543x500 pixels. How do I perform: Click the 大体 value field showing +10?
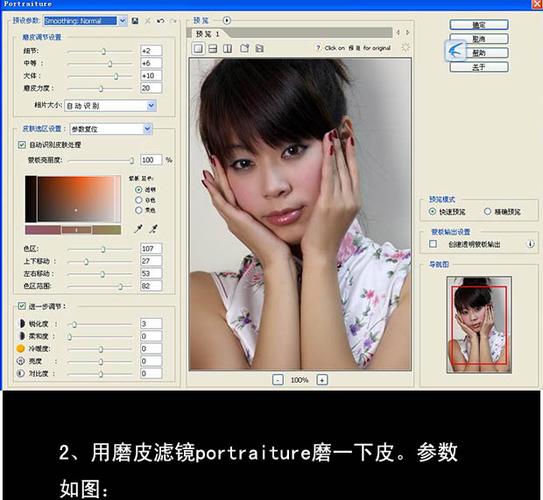(x=151, y=75)
